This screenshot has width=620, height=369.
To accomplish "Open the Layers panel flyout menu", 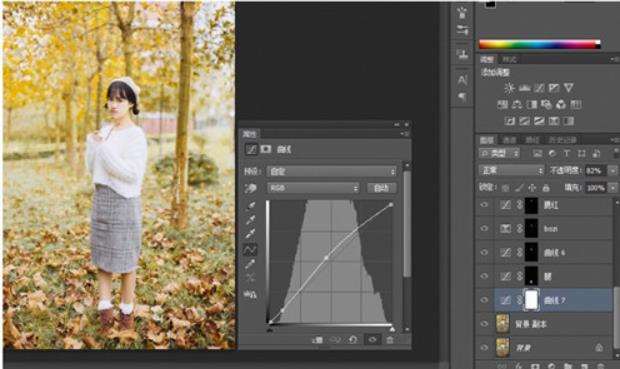I will 614,140.
